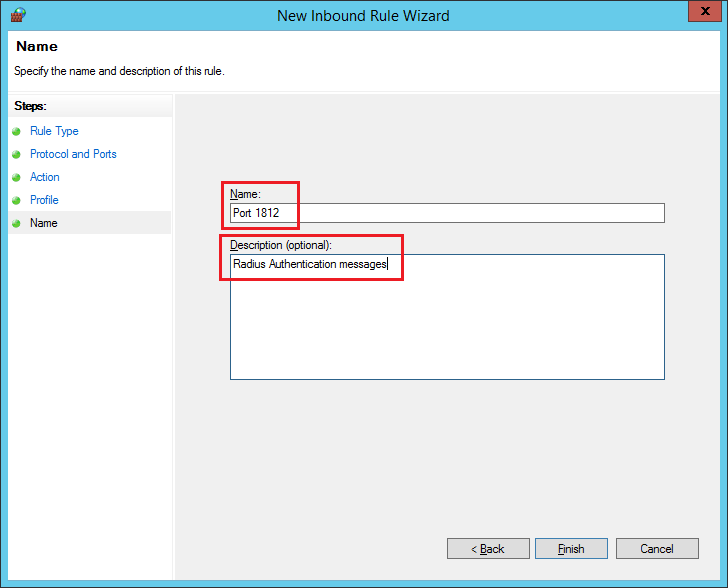Click the firewall icon in the title bar
Viewport: 728px width, 588px height.
[x=17, y=15]
